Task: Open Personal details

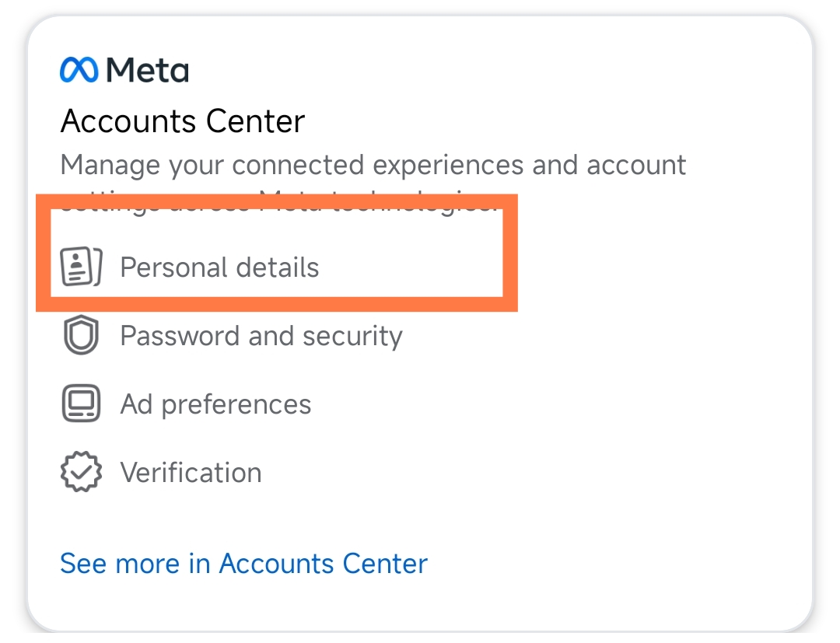Action: point(219,267)
